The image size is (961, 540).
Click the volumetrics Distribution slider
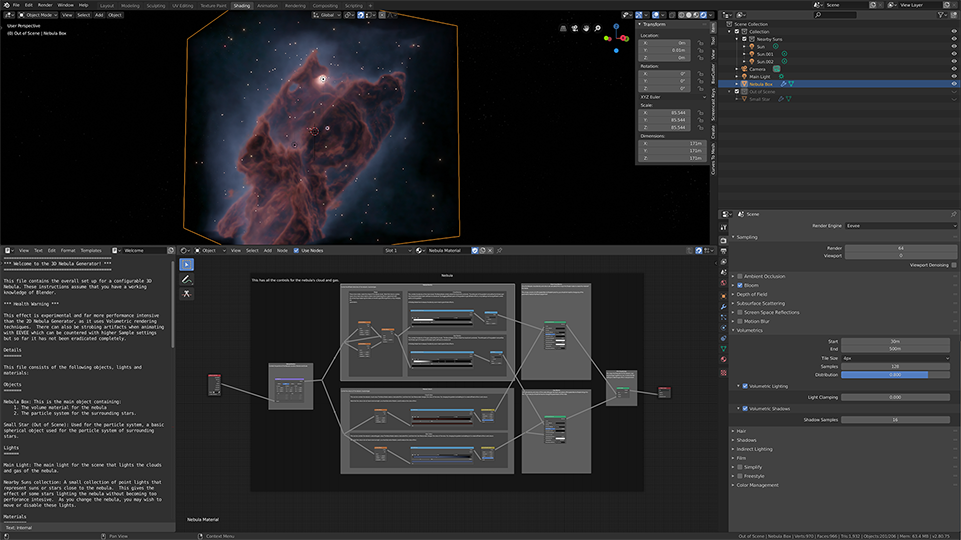click(896, 374)
